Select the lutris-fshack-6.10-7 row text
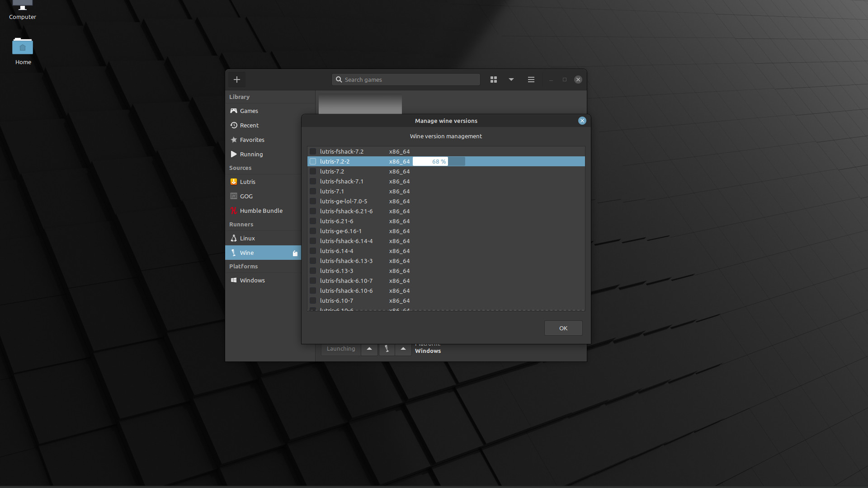This screenshot has width=868, height=488. [x=346, y=281]
